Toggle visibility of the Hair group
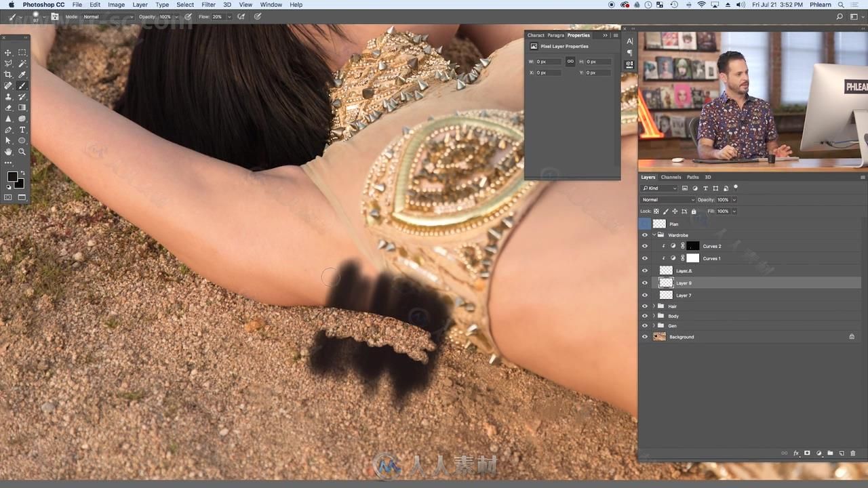The width and height of the screenshot is (868, 488). [645, 306]
